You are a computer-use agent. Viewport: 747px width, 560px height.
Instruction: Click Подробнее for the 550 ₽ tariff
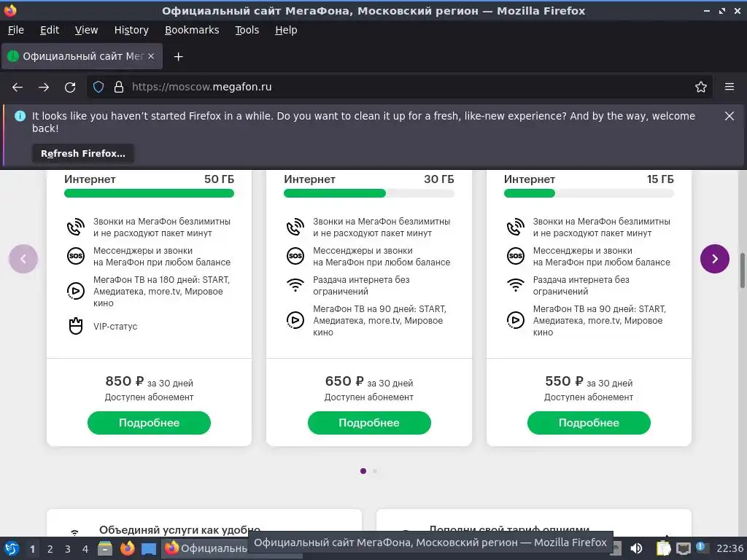[589, 423]
